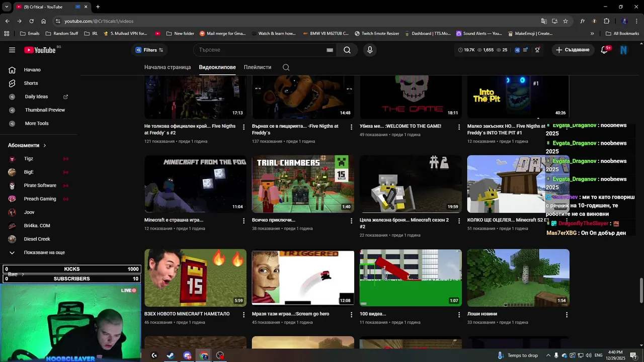Click the translate page icon in the address bar
This screenshot has width=644, height=362.
pos(544,21)
